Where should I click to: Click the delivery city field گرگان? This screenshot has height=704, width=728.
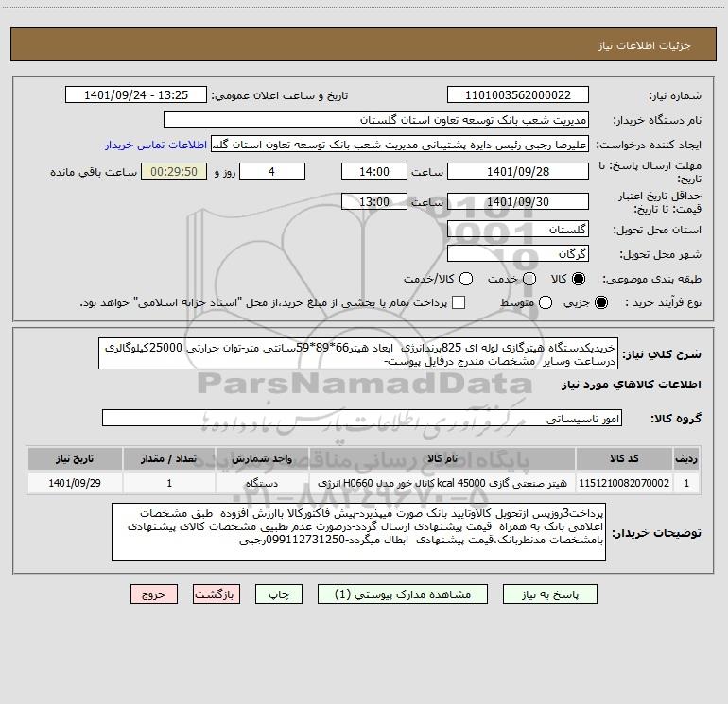(x=518, y=254)
